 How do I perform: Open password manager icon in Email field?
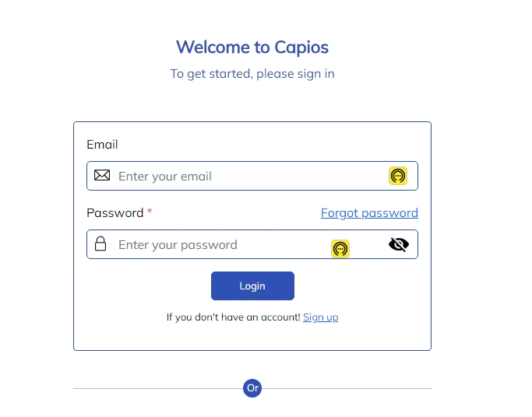pos(398,176)
